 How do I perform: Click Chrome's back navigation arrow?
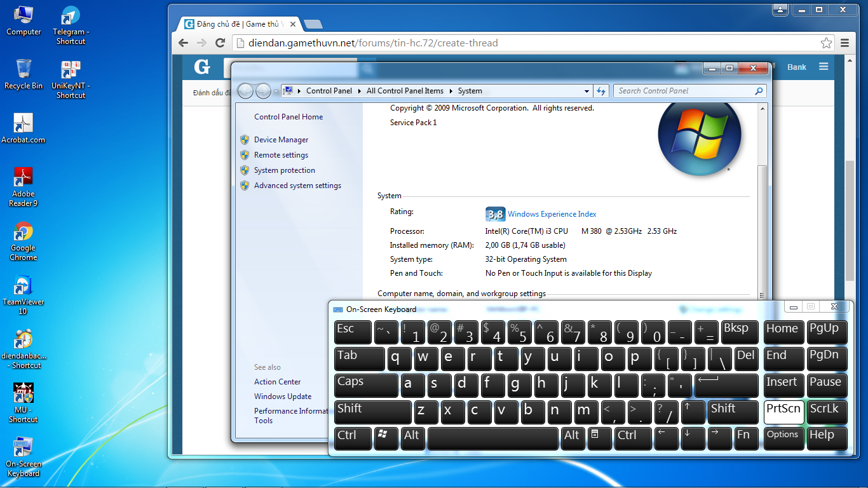point(184,43)
